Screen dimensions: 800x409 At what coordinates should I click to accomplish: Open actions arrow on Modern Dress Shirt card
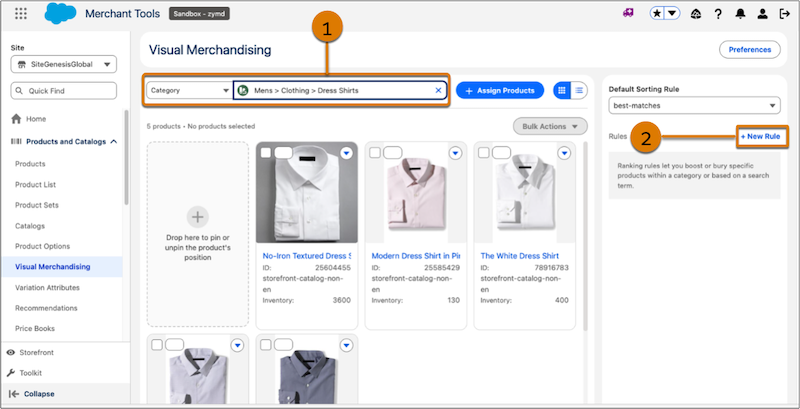pyautogui.click(x=456, y=152)
